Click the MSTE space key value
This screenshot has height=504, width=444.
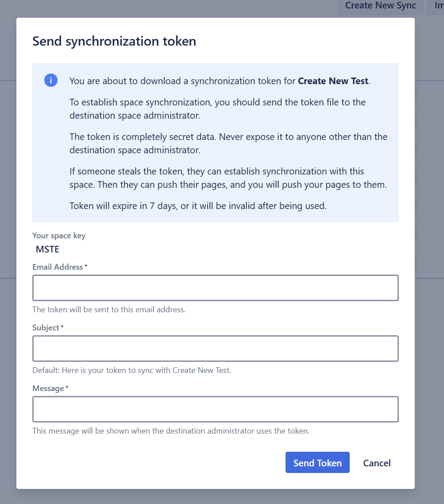pos(47,249)
